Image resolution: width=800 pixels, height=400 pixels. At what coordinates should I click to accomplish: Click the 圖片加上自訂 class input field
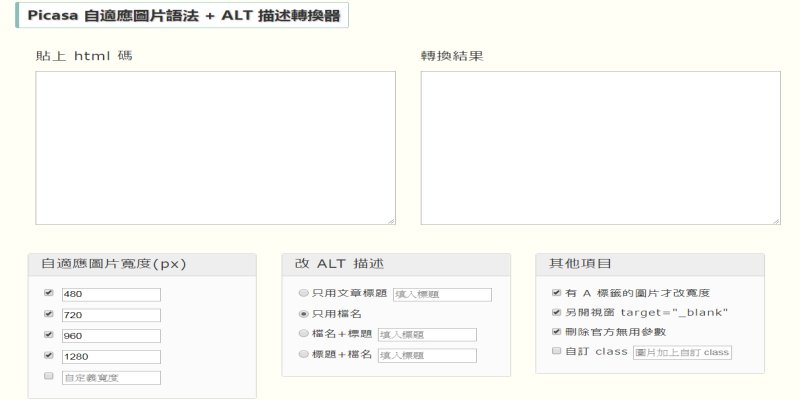click(682, 353)
